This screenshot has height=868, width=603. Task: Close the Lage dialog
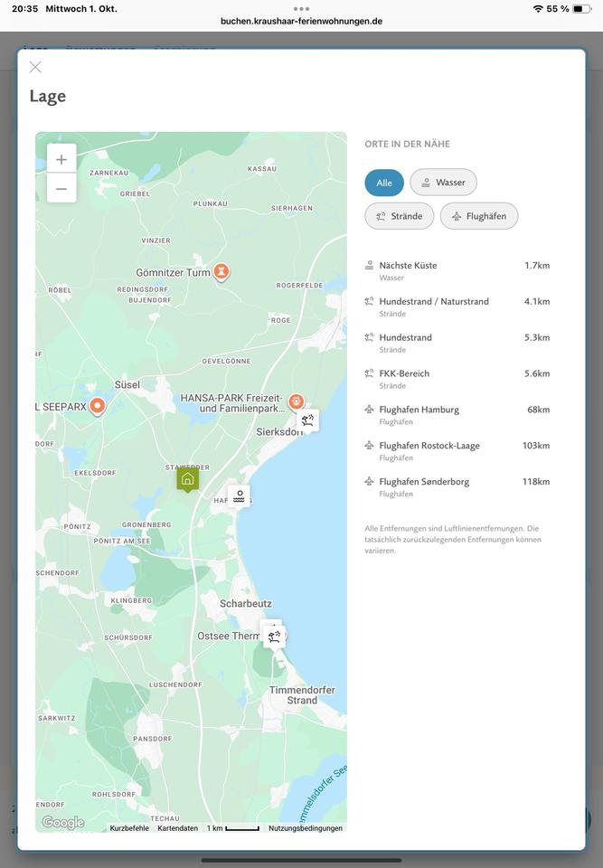[x=35, y=67]
